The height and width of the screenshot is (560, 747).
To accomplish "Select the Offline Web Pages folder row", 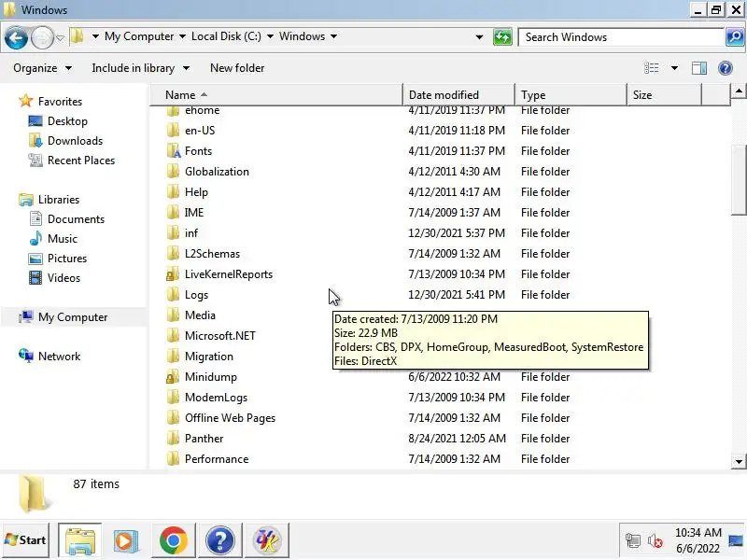I will [440, 417].
